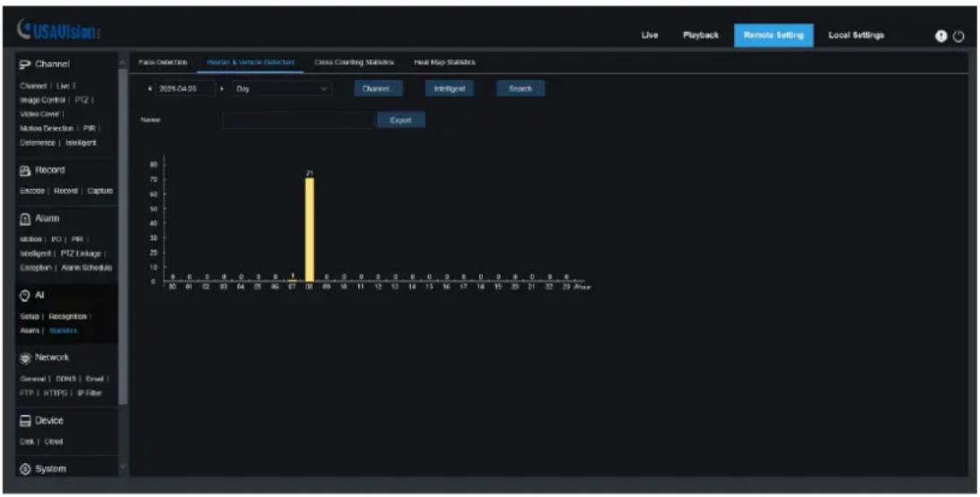Click the power logout icon

tap(958, 36)
